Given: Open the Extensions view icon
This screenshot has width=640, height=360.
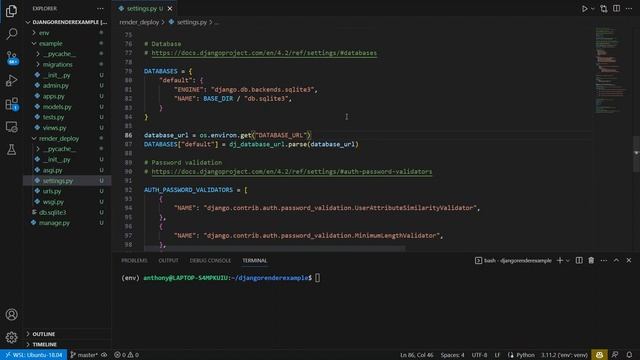Looking at the screenshot, I should click(11, 104).
